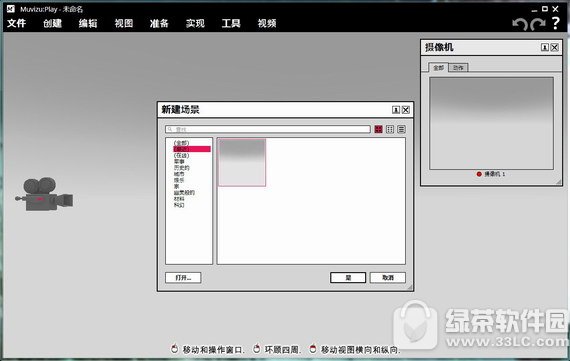Select the 科幻 category
Viewport: 570px width, 361px height.
pyautogui.click(x=179, y=205)
